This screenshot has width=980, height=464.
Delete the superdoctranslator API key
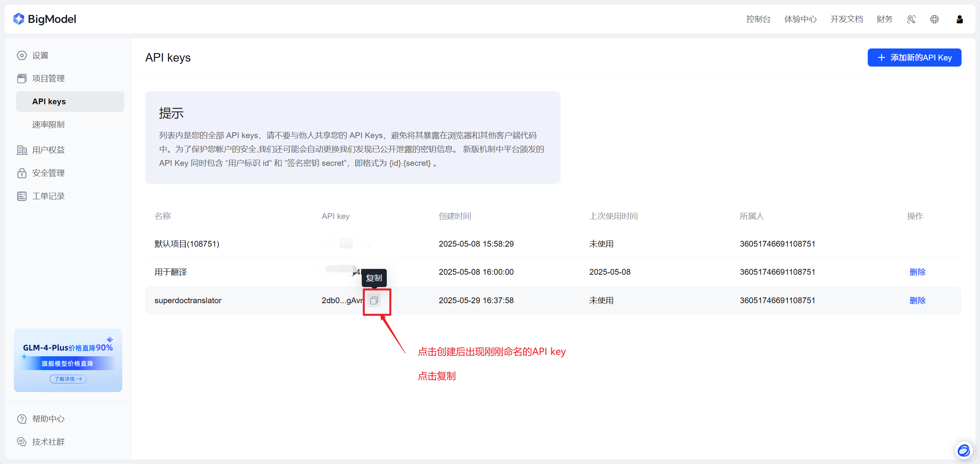(x=917, y=300)
